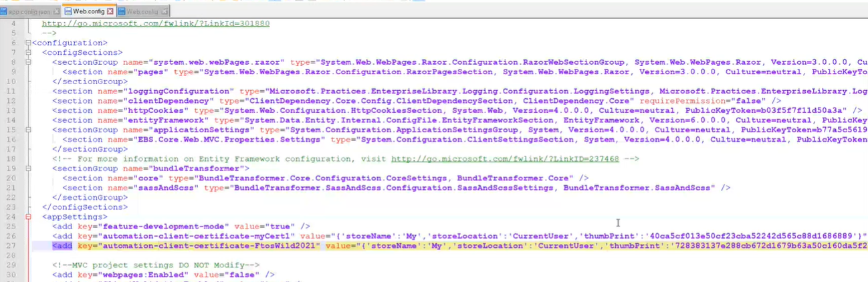Place cursor in feature-development-mode key text
The height and width of the screenshot is (282, 868).
[x=164, y=227]
